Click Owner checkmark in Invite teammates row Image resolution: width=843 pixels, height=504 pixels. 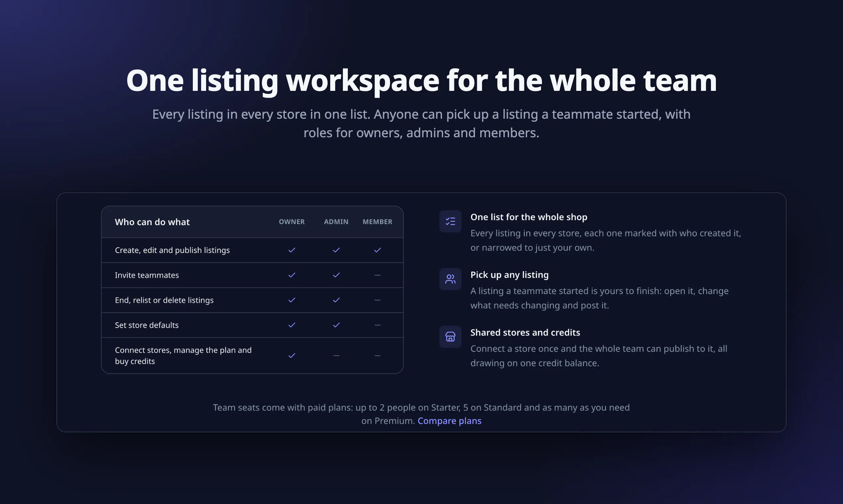coord(292,275)
